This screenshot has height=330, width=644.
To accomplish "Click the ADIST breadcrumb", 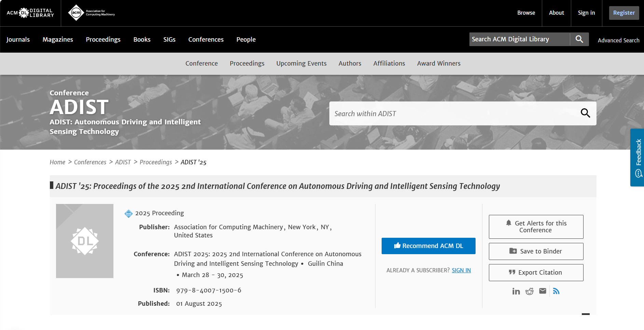I will (x=123, y=162).
